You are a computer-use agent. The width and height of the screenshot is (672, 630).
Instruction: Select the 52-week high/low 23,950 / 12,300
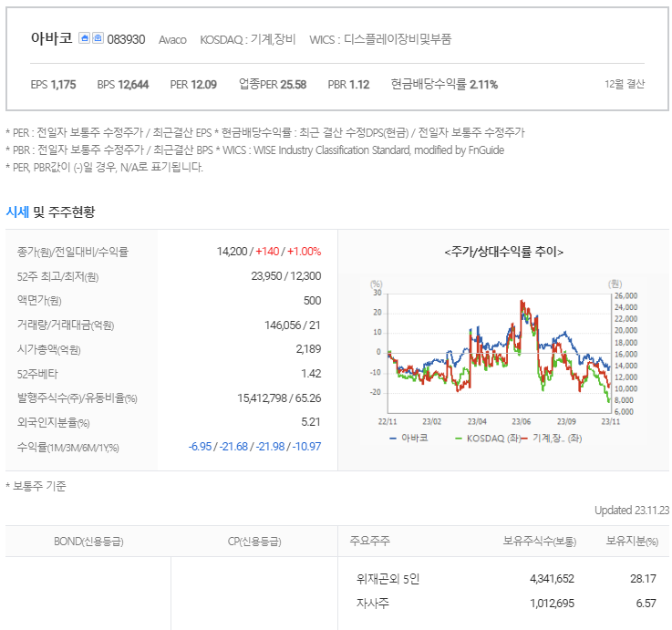pos(286,275)
